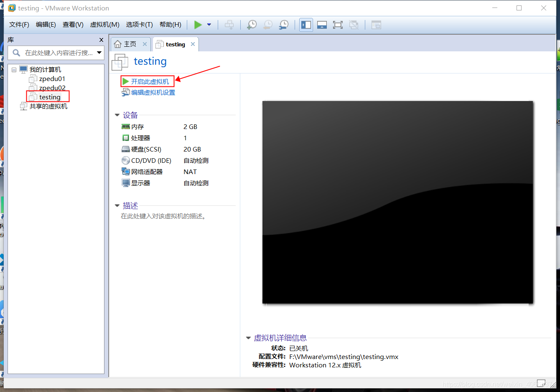Click the processor icon beside 处理器
The width and height of the screenshot is (560, 392).
(125, 138)
